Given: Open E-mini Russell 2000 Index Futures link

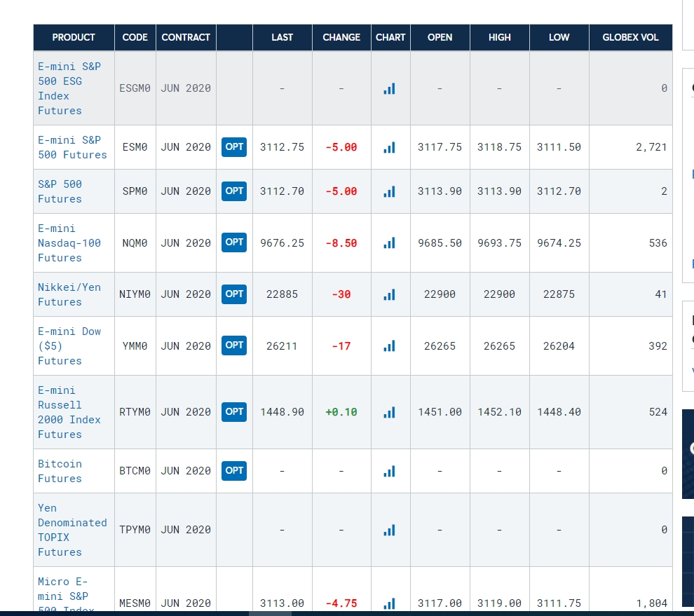Looking at the screenshot, I should pyautogui.click(x=69, y=413).
